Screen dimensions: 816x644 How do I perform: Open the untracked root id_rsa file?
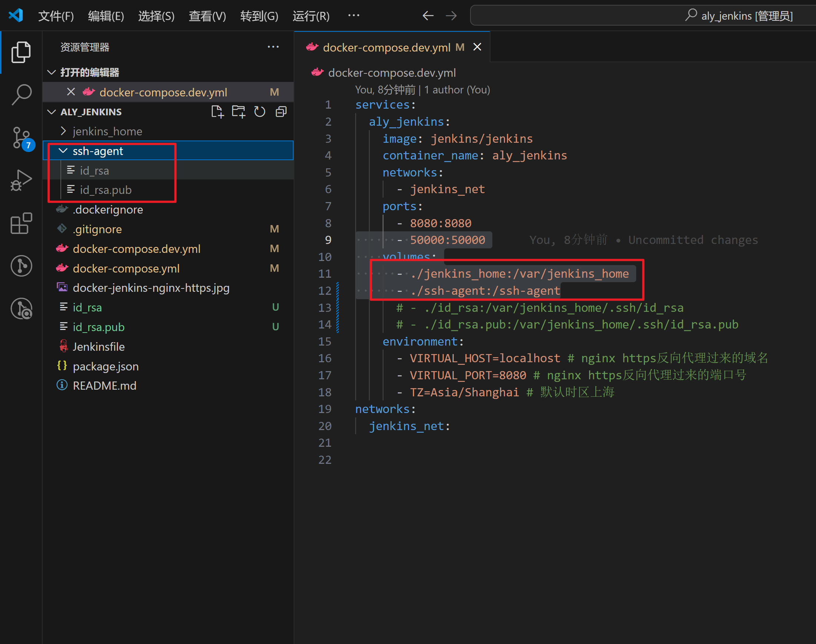point(168,307)
